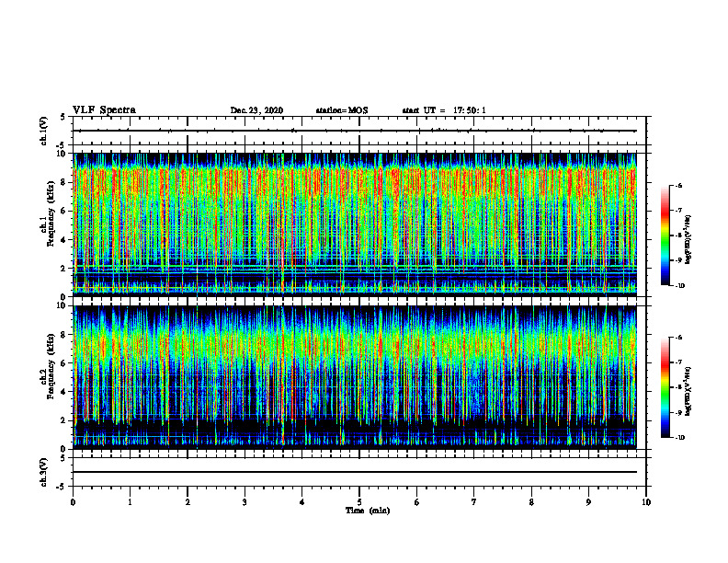The width and height of the screenshot is (728, 563).
Task: Click the ch.2 'Frequency (kHz)' axis label
Action: point(51,366)
